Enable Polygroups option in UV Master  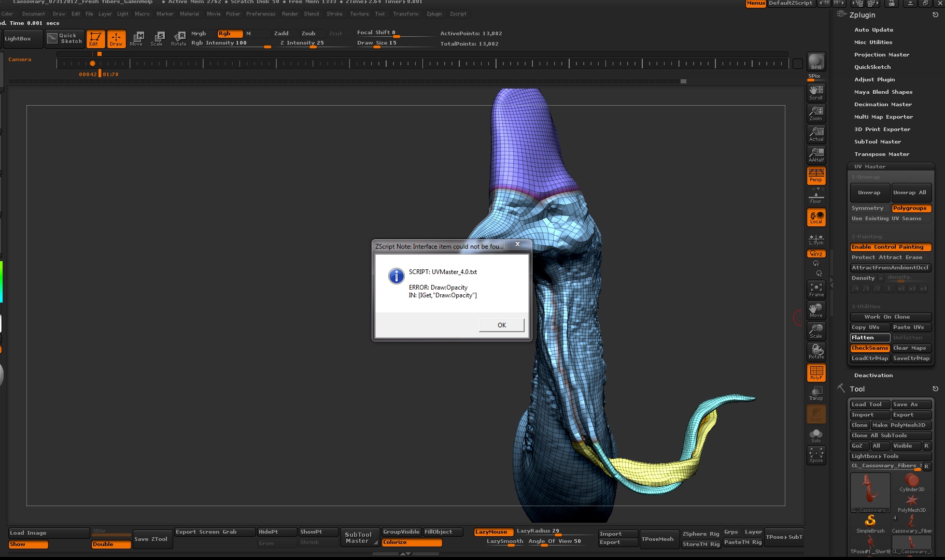tap(911, 208)
